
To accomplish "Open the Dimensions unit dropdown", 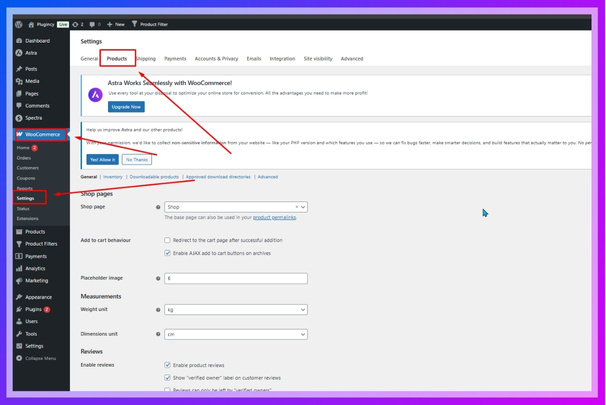I will (x=236, y=334).
